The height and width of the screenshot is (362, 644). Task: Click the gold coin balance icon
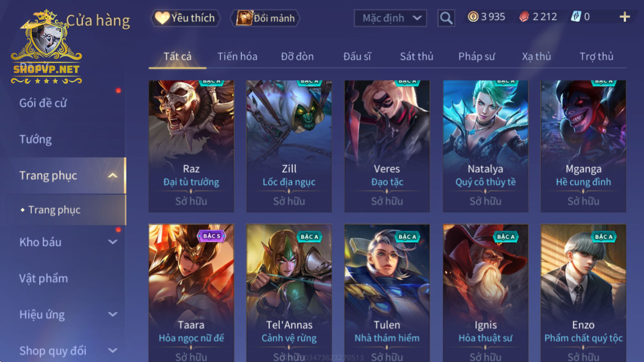(473, 17)
